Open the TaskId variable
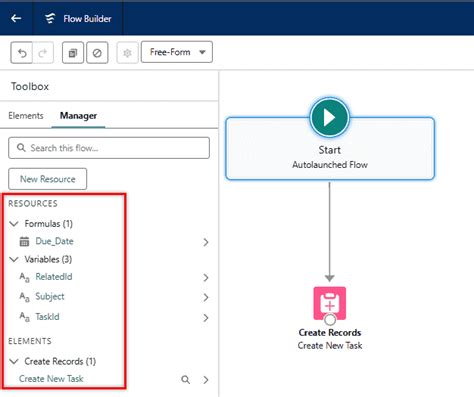 (47, 317)
